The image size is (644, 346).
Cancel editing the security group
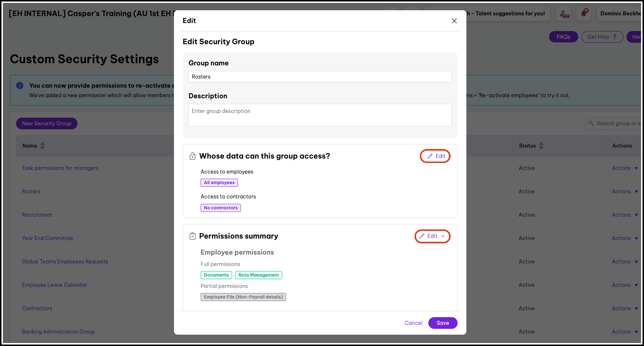(413, 323)
